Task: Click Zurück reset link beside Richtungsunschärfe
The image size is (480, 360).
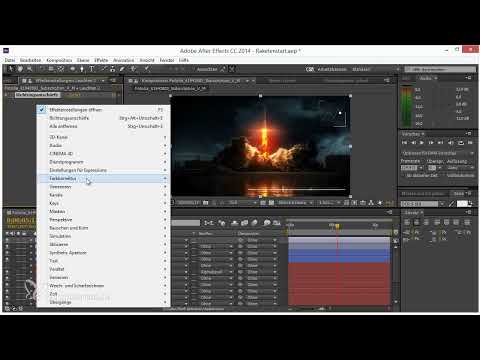Action: tap(72, 95)
